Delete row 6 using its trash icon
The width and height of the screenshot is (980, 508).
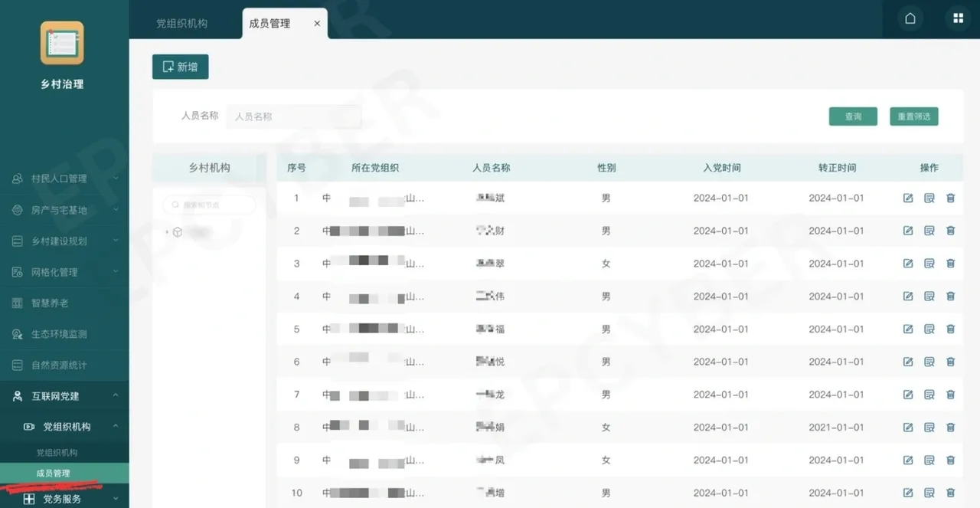tap(950, 362)
